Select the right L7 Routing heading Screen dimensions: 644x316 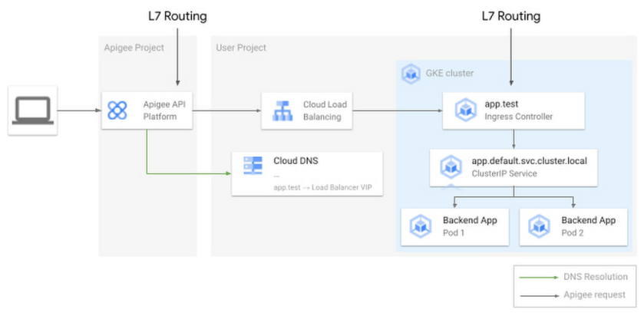[x=510, y=15]
